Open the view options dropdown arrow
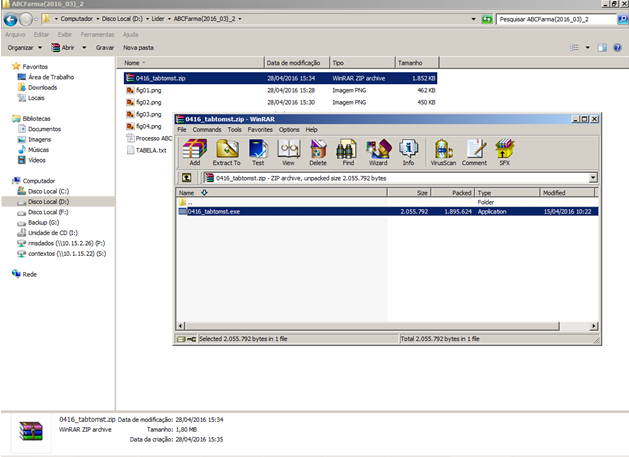 588,48
